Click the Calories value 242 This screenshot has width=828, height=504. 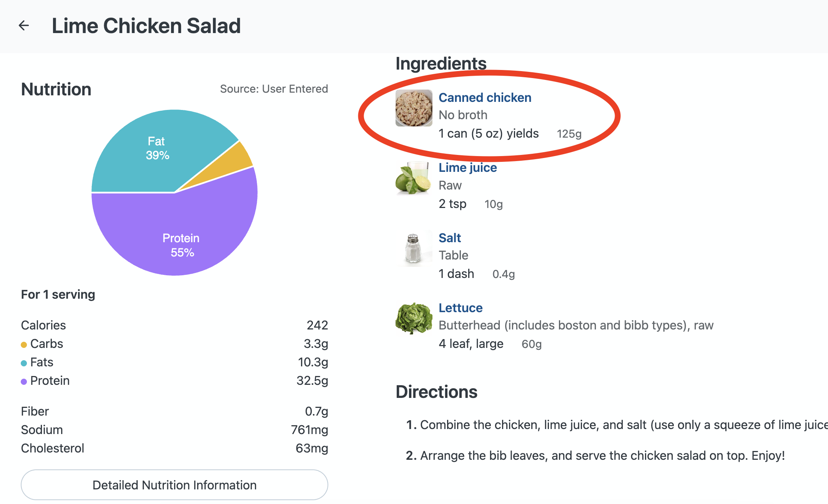[317, 325]
